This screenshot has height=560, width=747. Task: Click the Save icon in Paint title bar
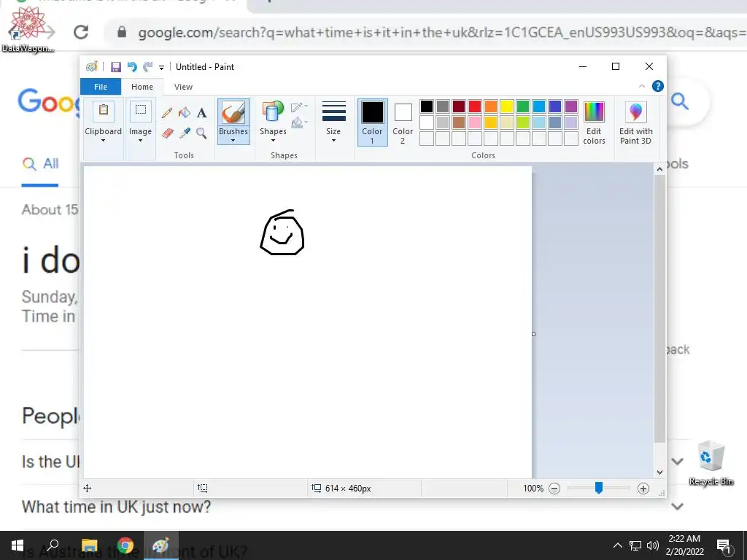click(x=116, y=67)
